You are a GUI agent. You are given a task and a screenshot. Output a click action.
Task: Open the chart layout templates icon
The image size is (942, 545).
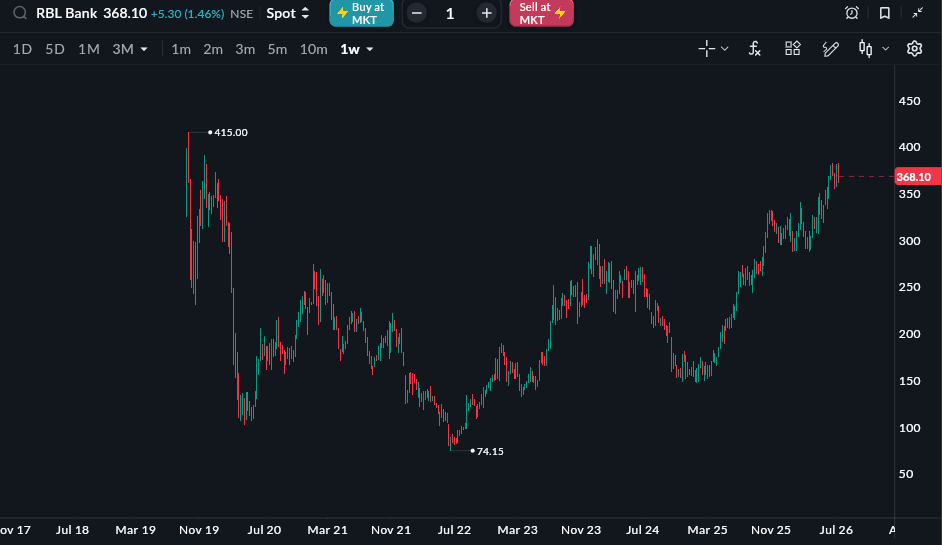click(793, 49)
